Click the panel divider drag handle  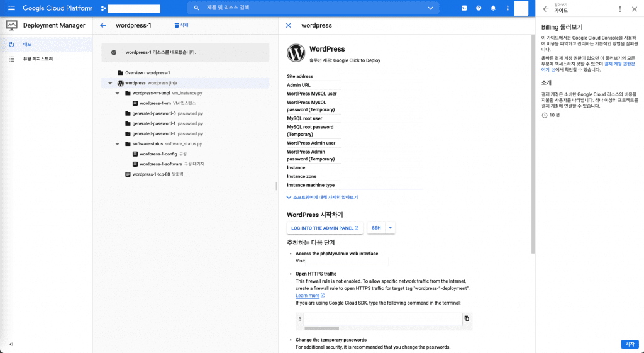coord(276,186)
